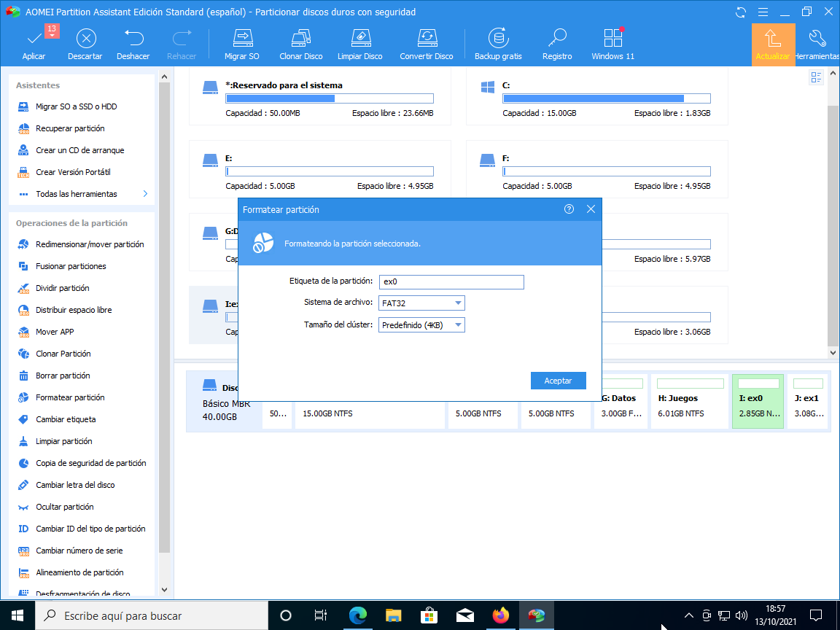Image resolution: width=840 pixels, height=630 pixels.
Task: Select the F: partition card
Action: pyautogui.click(x=596, y=170)
